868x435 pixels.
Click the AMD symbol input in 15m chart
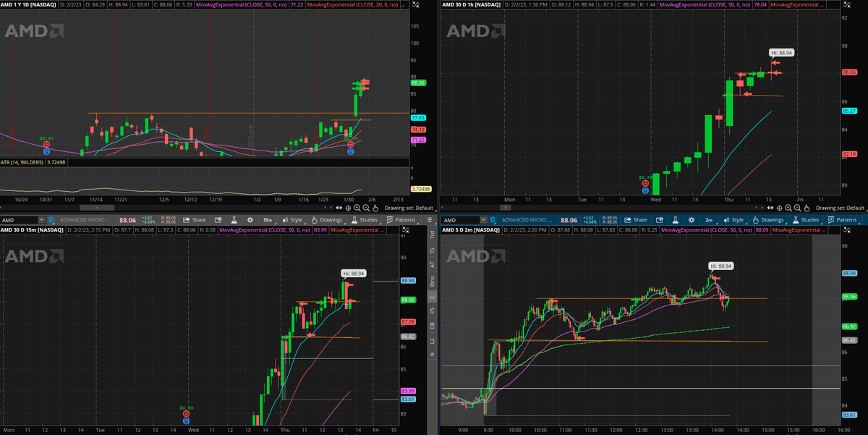[x=19, y=220]
